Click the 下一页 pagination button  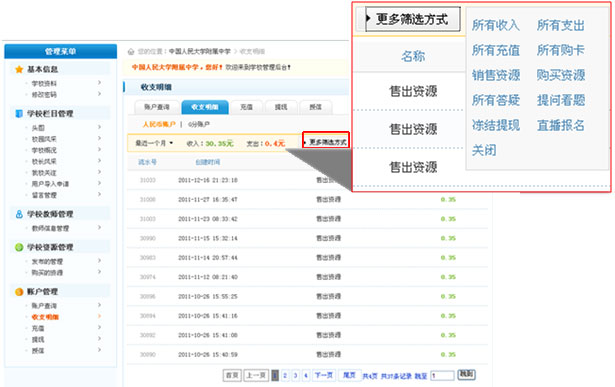point(324,375)
